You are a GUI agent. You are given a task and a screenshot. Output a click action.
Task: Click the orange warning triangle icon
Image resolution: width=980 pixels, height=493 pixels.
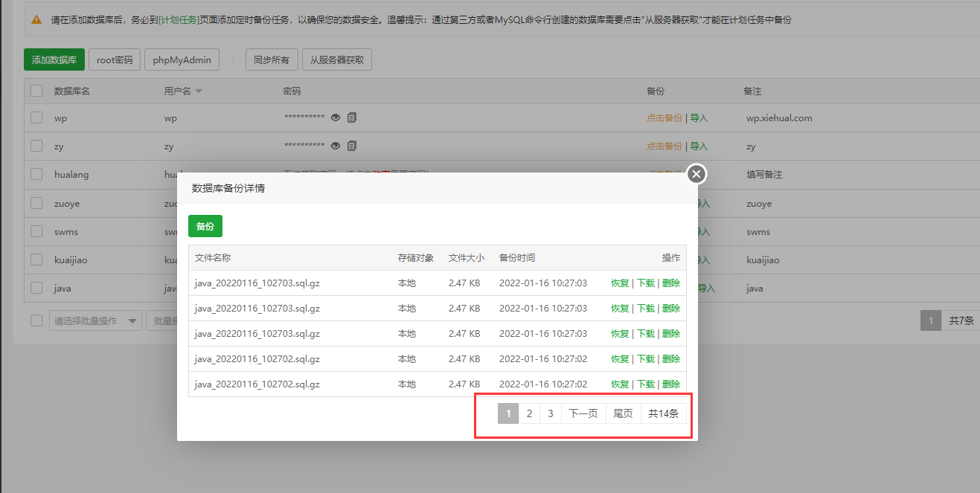36,20
